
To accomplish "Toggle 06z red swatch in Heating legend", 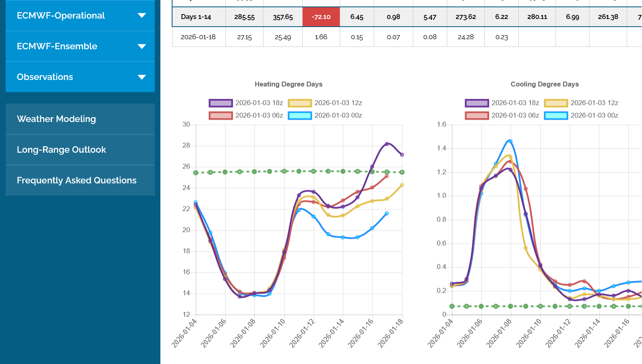I will point(221,116).
